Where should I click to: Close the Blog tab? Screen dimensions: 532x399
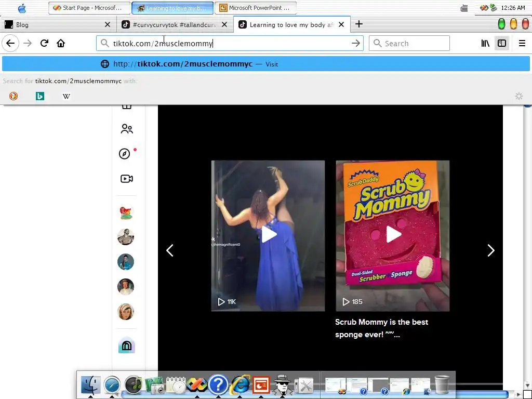point(107,24)
